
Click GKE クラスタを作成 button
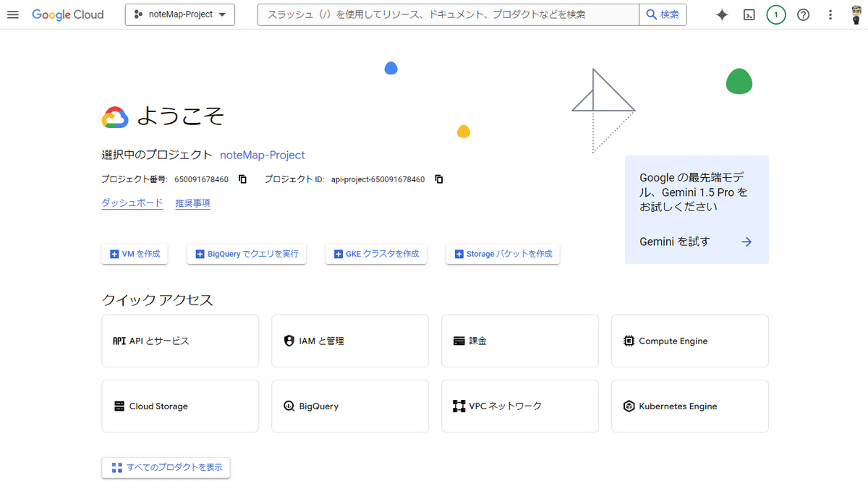point(376,254)
